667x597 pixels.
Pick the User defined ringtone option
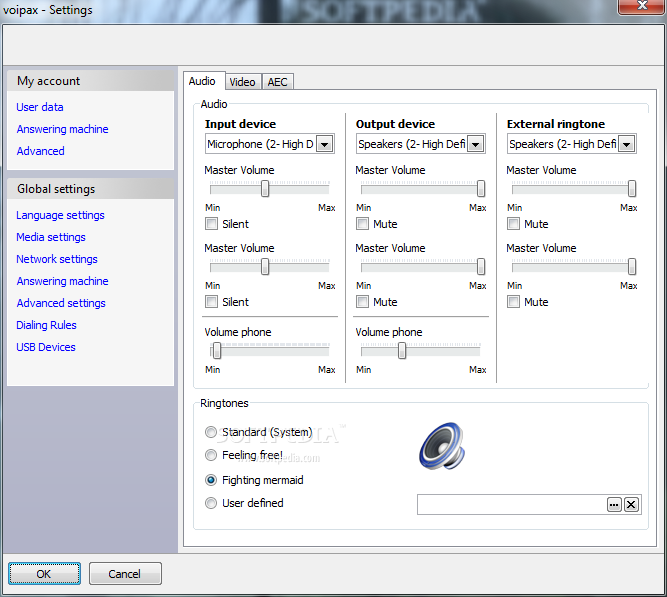211,503
